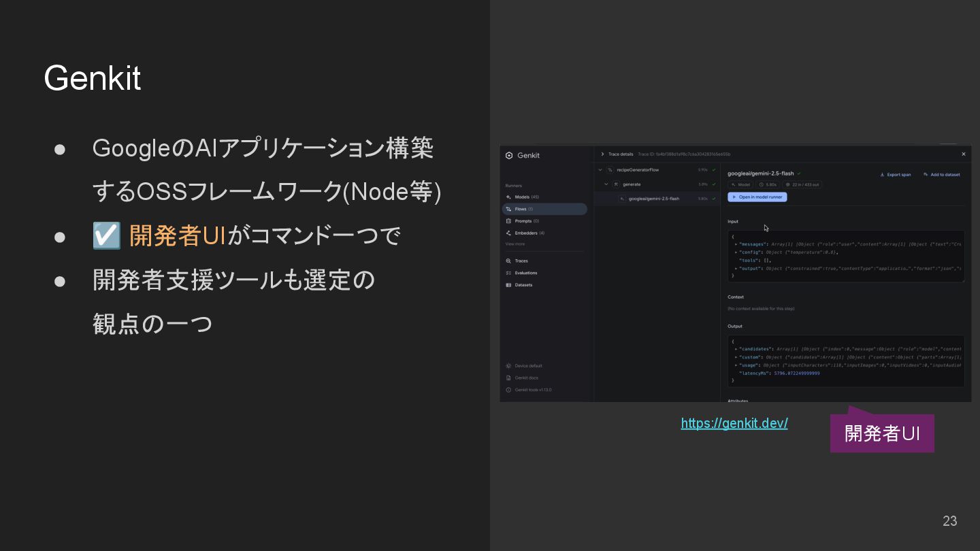Image resolution: width=980 pixels, height=551 pixels.
Task: Select recipeGeneratorFlow trace row
Action: point(657,170)
